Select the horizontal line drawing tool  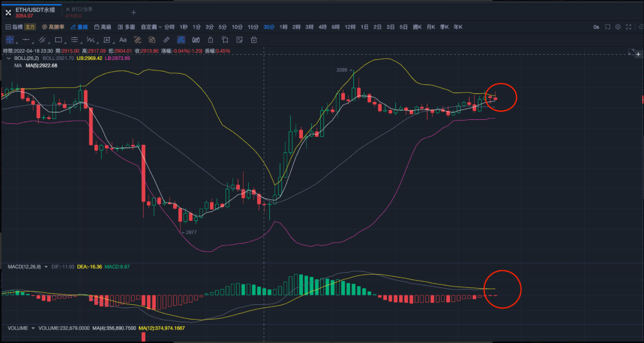pyautogui.click(x=26, y=40)
